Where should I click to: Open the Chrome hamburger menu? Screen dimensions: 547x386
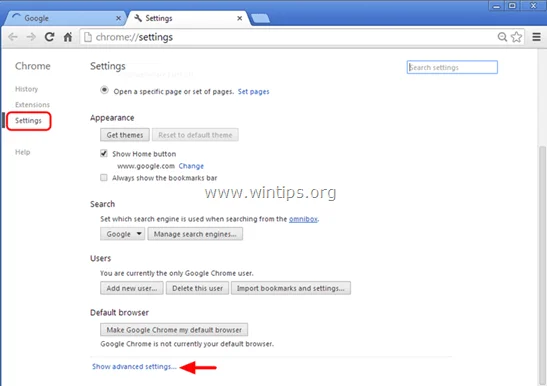click(537, 37)
